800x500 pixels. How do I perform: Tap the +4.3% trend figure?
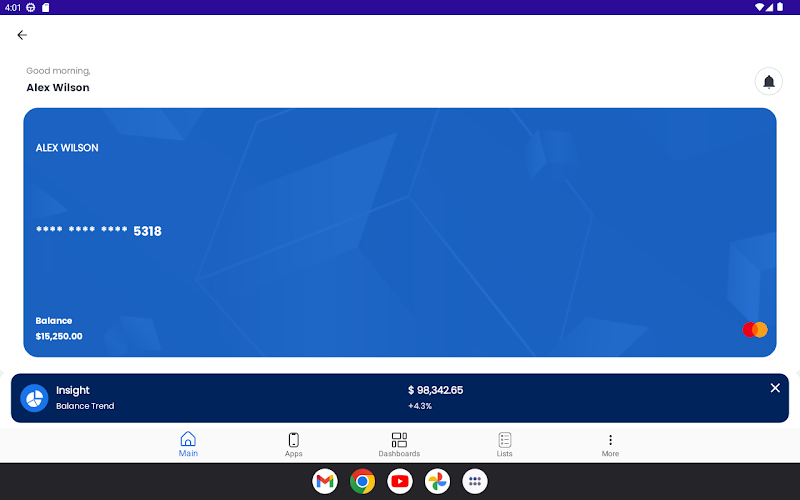coord(419,406)
